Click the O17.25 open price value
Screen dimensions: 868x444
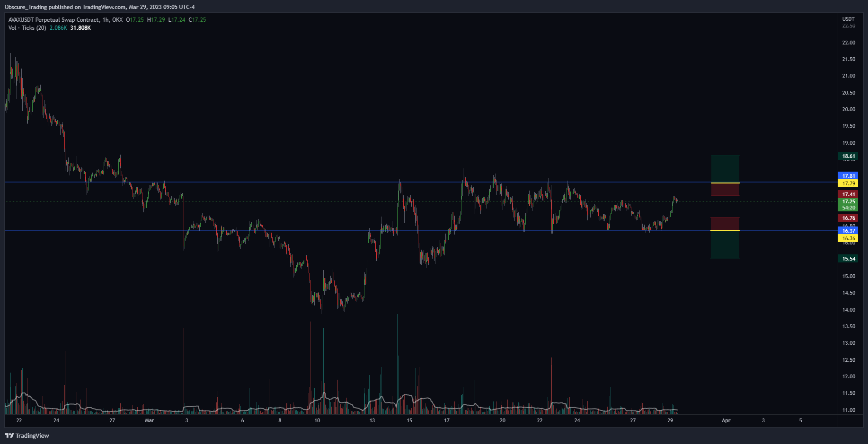coord(135,20)
